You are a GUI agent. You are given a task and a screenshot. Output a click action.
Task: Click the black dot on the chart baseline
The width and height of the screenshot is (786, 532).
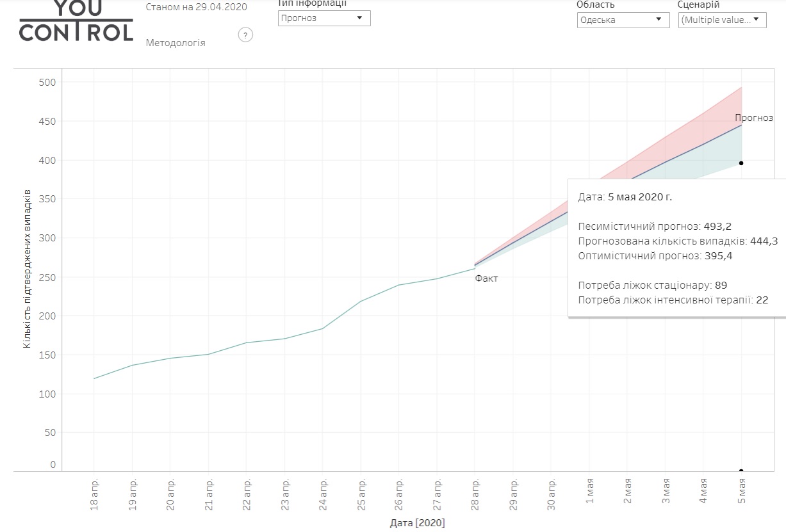pos(741,471)
